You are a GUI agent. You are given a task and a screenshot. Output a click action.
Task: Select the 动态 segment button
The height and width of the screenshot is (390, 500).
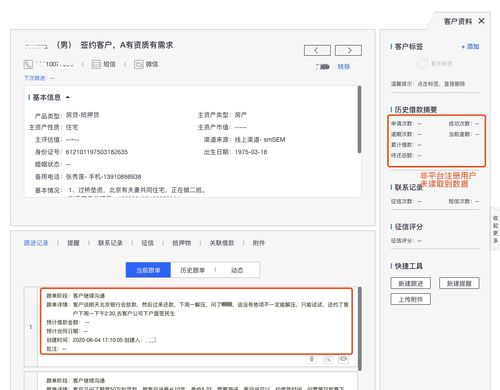(x=237, y=270)
